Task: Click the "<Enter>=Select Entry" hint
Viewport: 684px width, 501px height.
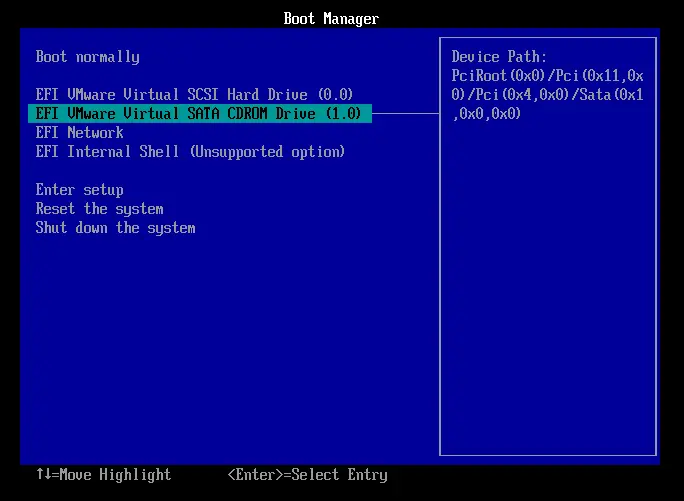Action: [308, 475]
